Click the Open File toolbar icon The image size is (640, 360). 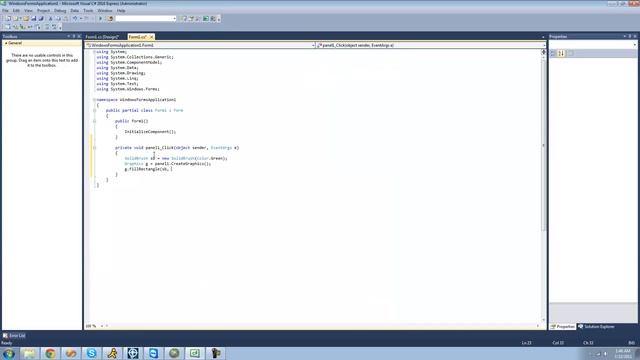click(x=26, y=19)
